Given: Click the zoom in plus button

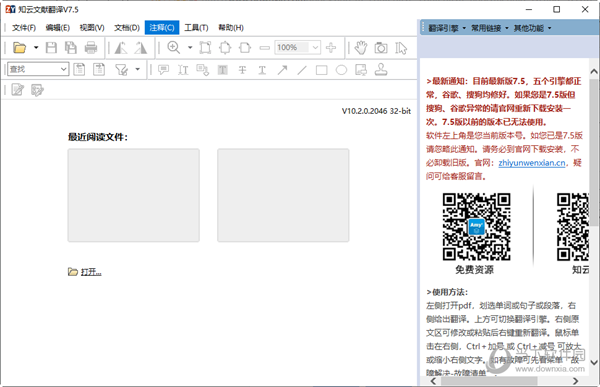Looking at the screenshot, I should pos(331,48).
